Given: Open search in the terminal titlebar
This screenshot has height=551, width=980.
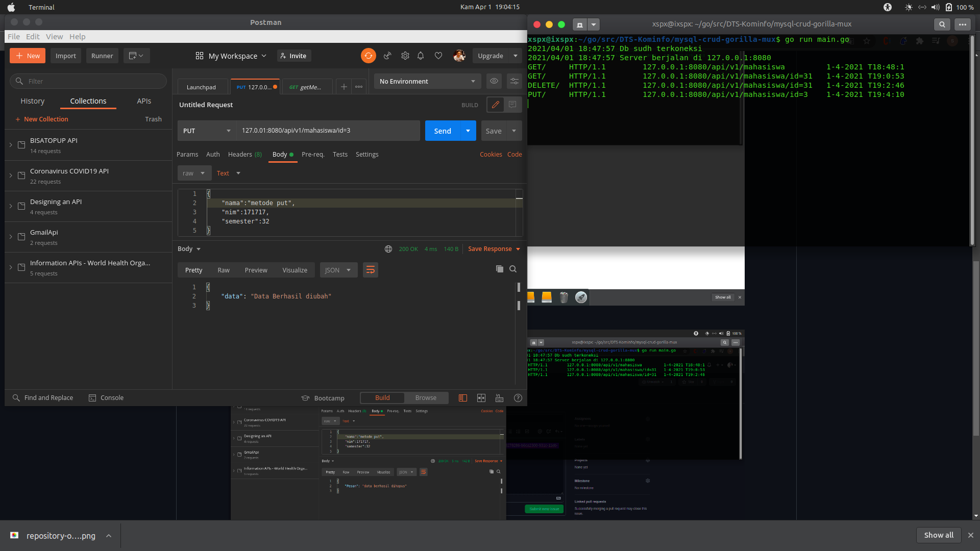Looking at the screenshot, I should coord(941,24).
